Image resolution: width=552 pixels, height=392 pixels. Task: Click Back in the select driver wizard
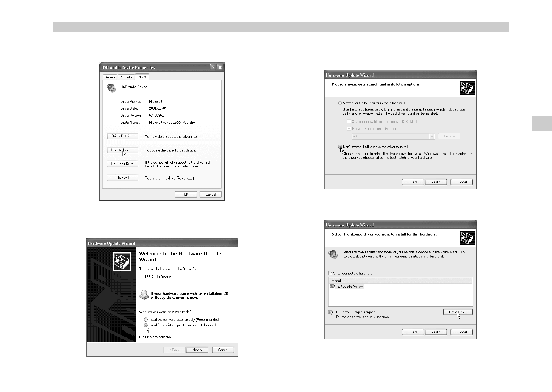pos(413,332)
